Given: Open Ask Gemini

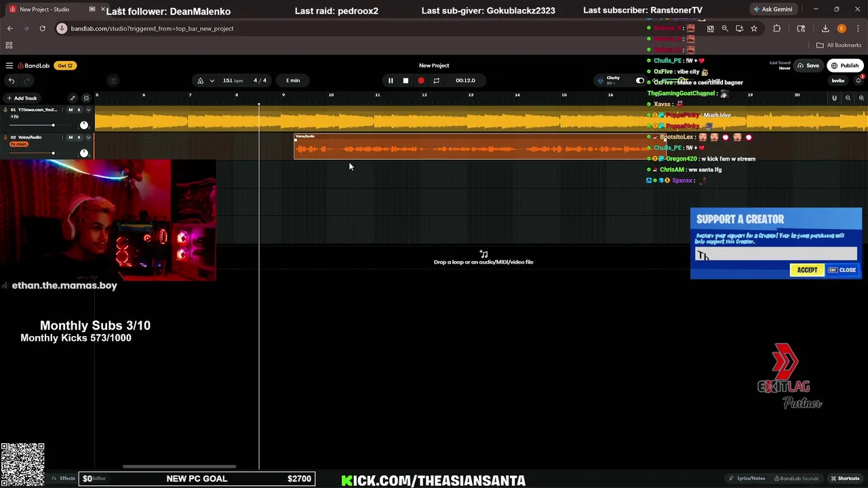Looking at the screenshot, I should pyautogui.click(x=773, y=9).
